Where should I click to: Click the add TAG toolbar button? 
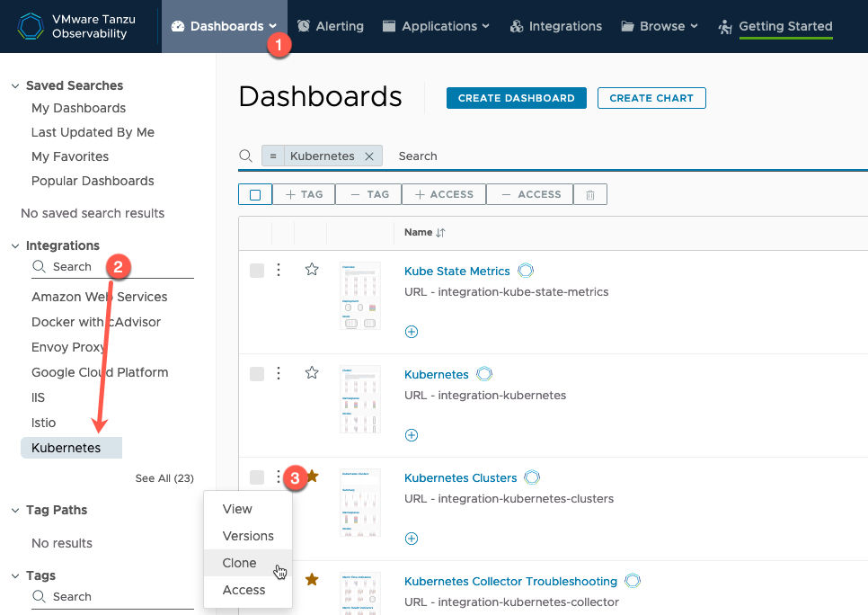[x=304, y=194]
